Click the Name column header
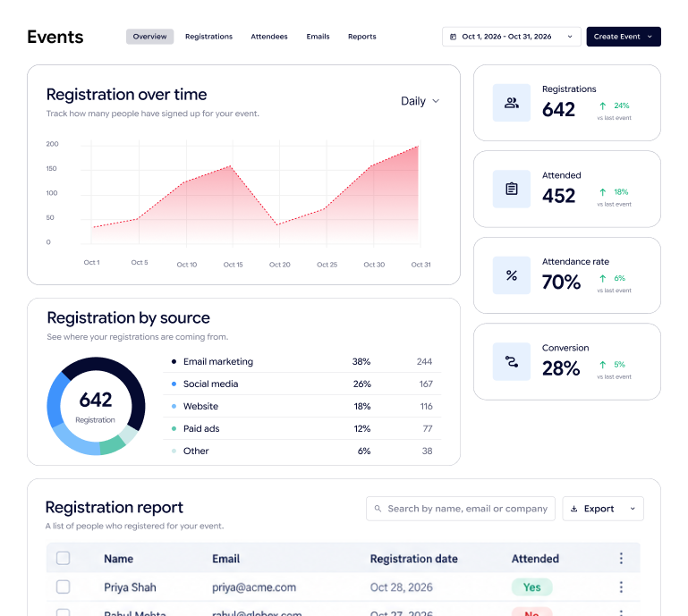 tap(118, 559)
